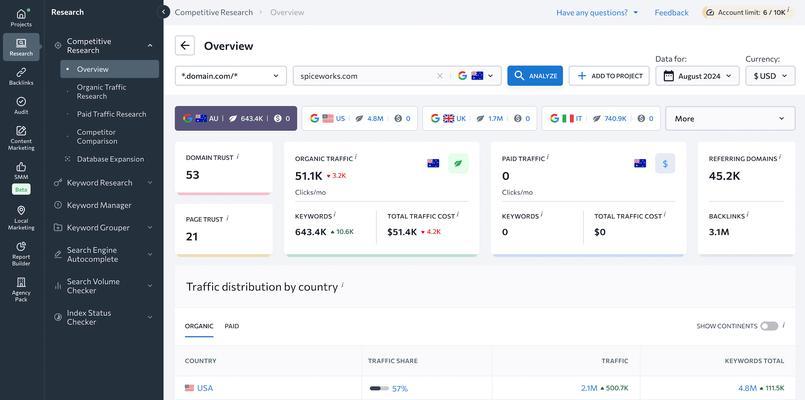Click info icon beside Traffic distribution by country
The height and width of the screenshot is (400, 805).
pyautogui.click(x=342, y=284)
